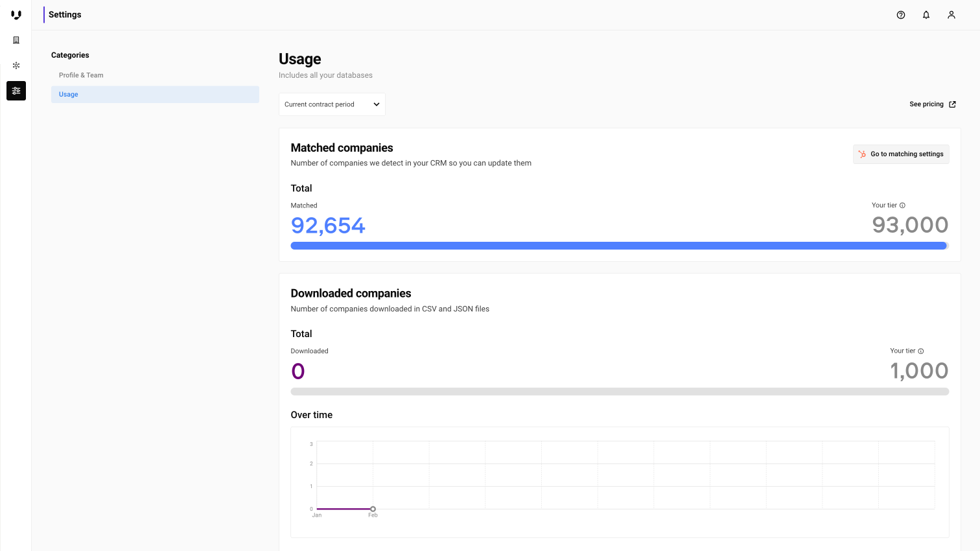Click the gray downloaded companies progress bar
The image size is (980, 551).
pyautogui.click(x=620, y=392)
